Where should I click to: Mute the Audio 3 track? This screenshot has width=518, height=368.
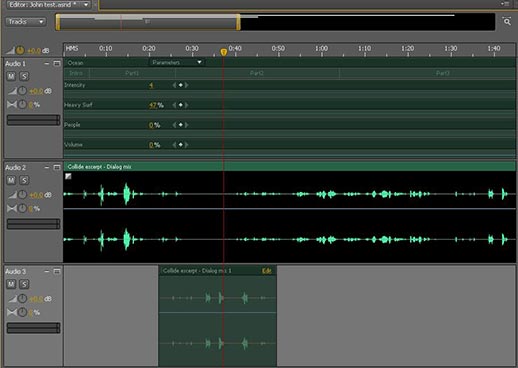click(11, 284)
